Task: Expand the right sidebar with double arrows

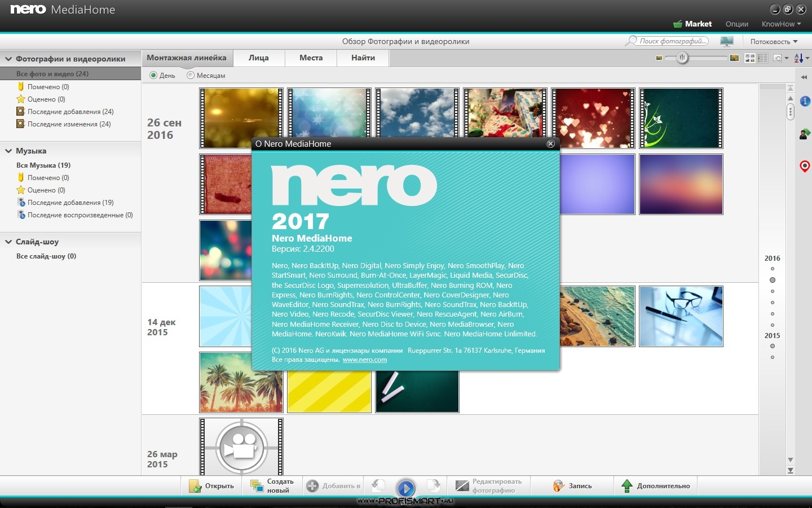Action: 805,77
